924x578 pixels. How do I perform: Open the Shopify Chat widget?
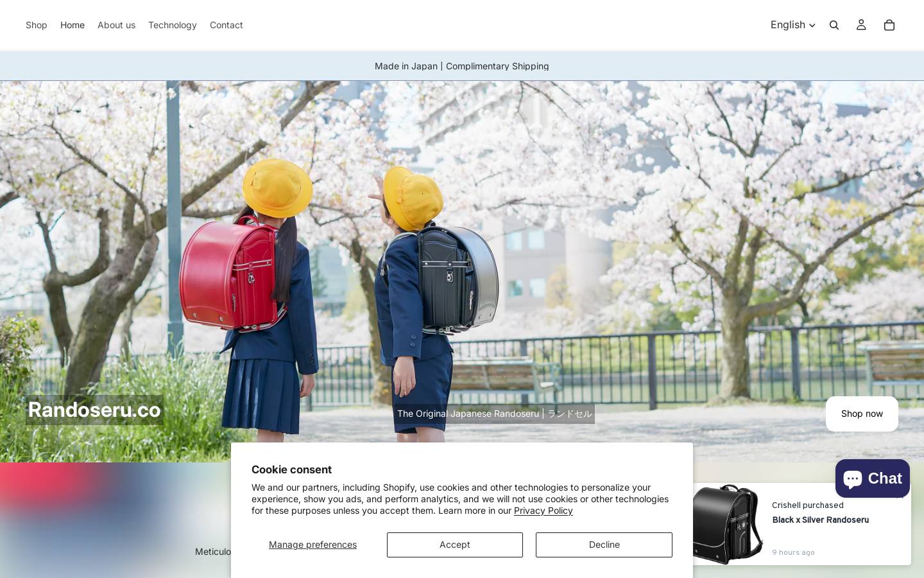point(873,478)
